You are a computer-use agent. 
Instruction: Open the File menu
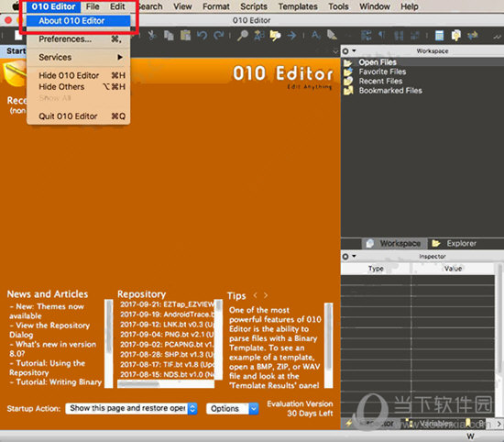93,6
